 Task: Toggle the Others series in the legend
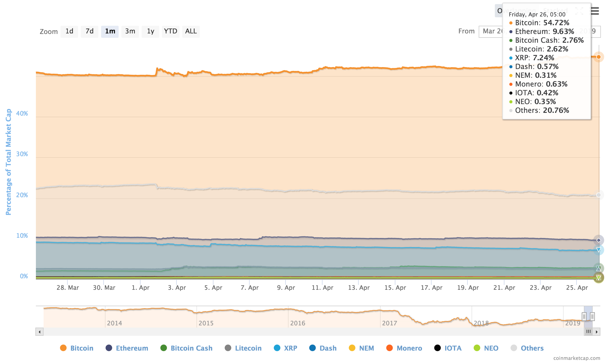pos(527,348)
